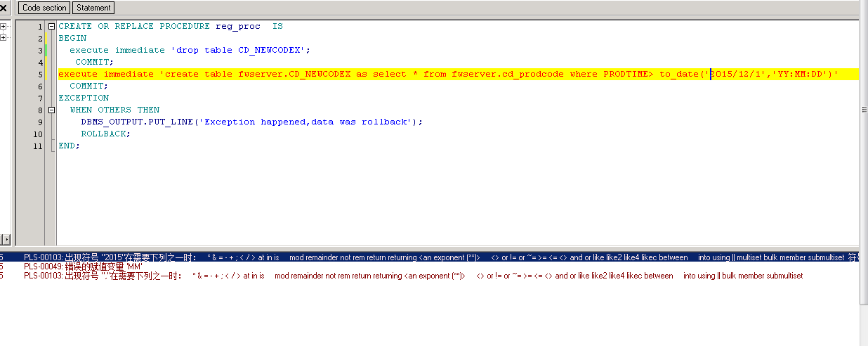
Task: Select the PLS-00103 error about symbol '2015'
Action: 429,258
